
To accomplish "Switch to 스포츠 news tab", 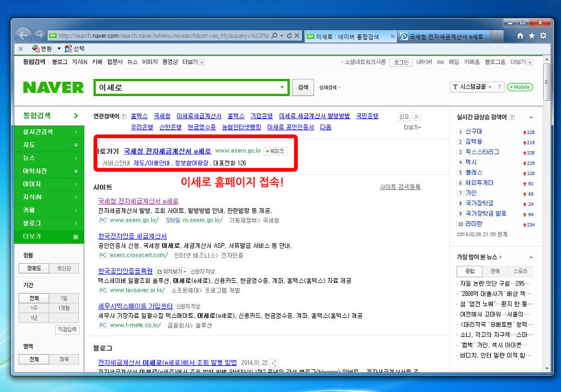I will 520,271.
